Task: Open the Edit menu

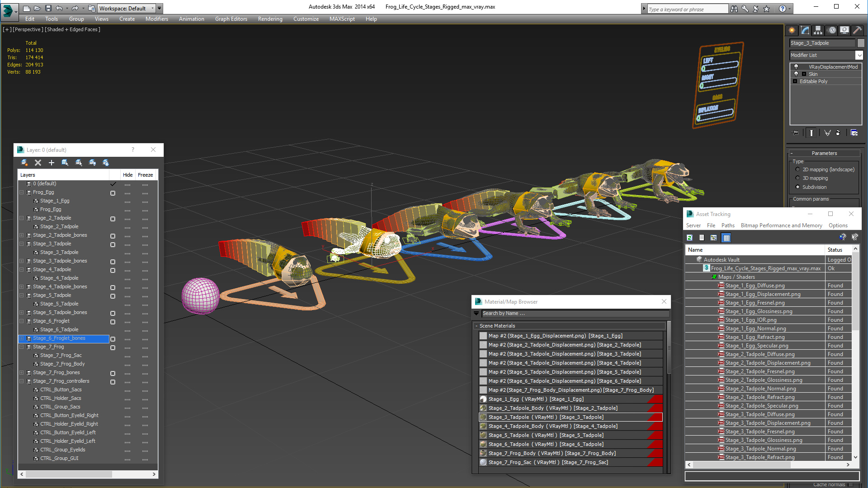Action: pos(30,19)
